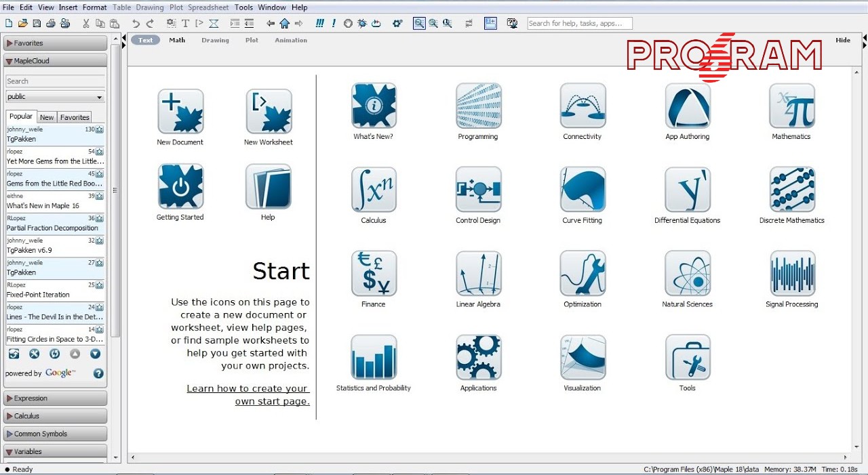Open the App Authoring tile
Image resolution: width=868 pixels, height=475 pixels.
688,106
